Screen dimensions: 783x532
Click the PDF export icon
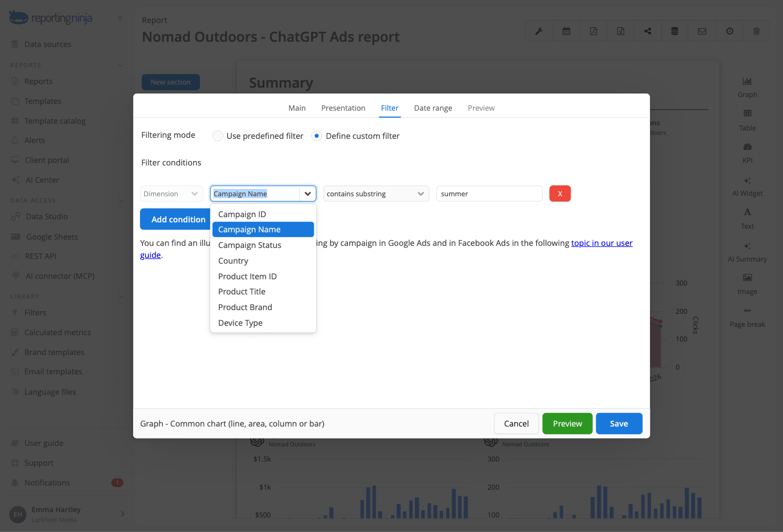(x=594, y=31)
